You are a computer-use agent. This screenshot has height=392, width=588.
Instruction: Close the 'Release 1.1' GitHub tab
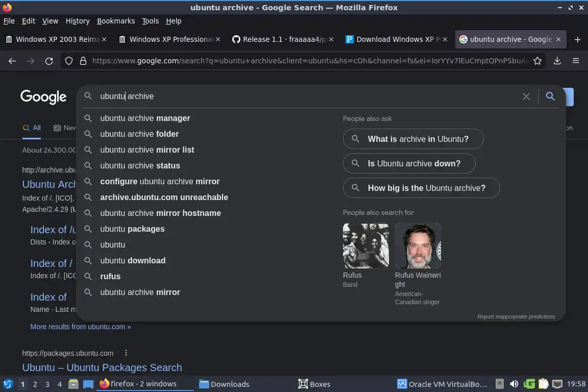click(331, 39)
